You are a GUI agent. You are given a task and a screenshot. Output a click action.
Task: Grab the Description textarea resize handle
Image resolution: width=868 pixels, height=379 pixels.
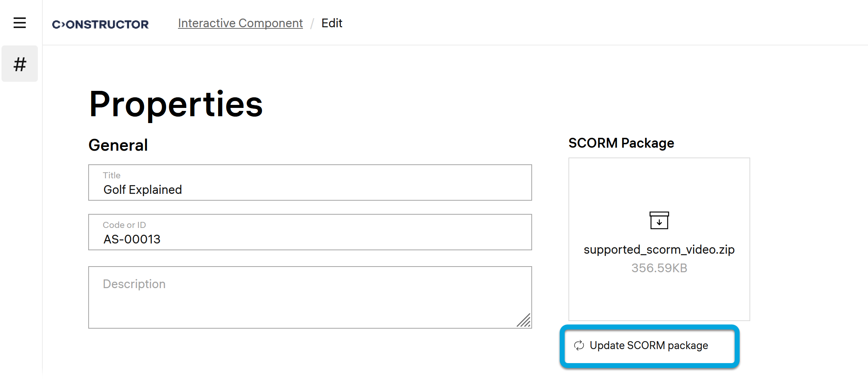point(524,321)
